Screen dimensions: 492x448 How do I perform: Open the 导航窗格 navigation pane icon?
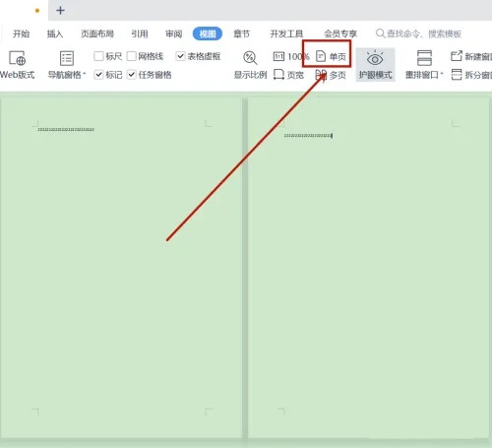(67, 58)
